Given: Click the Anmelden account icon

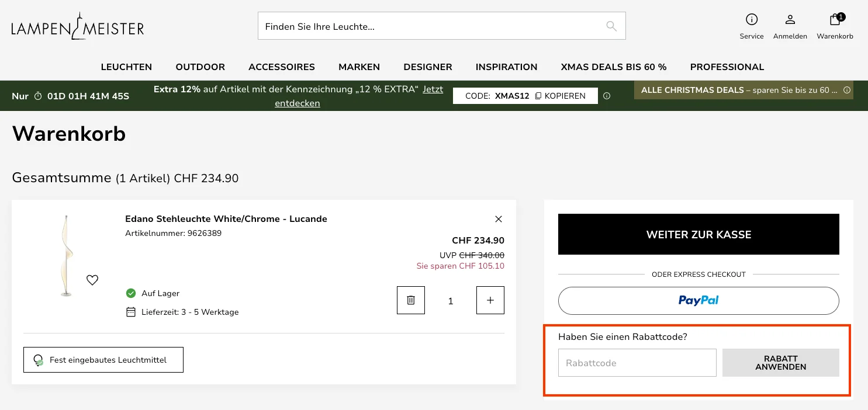Looking at the screenshot, I should [790, 20].
